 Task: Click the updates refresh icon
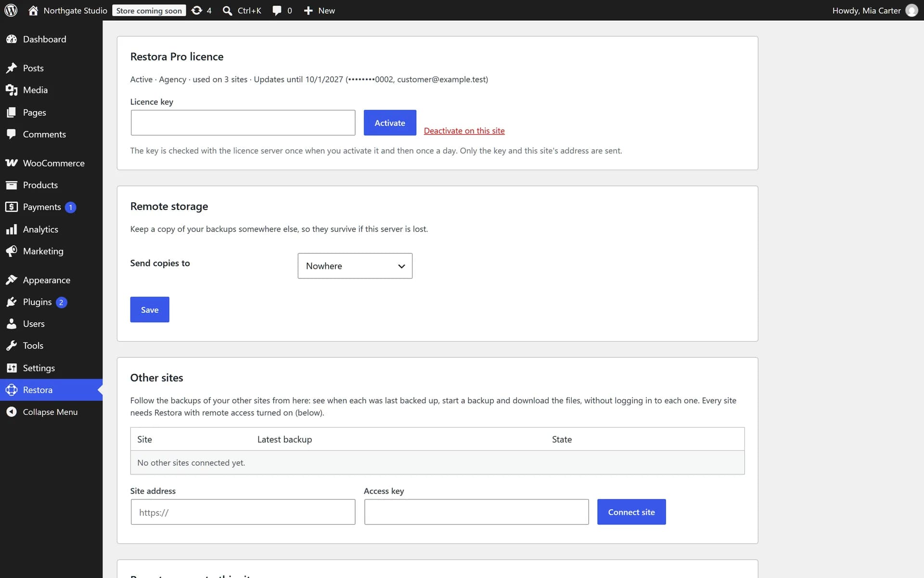[196, 10]
